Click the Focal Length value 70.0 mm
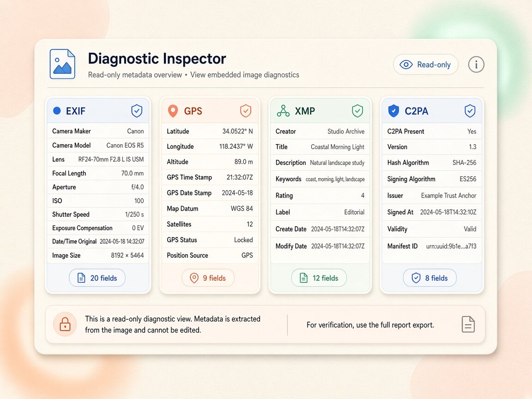This screenshot has height=399, width=532. click(x=133, y=173)
